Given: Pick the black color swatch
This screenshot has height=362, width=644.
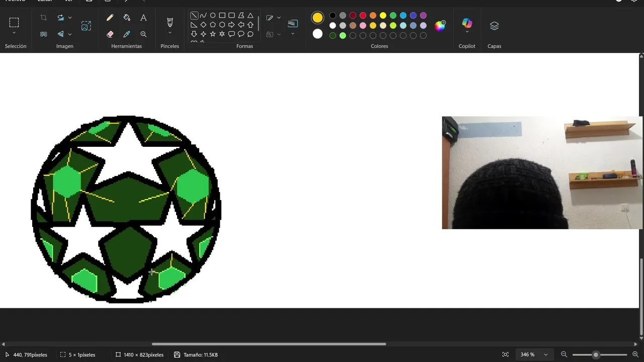Looking at the screenshot, I should click(x=333, y=16).
